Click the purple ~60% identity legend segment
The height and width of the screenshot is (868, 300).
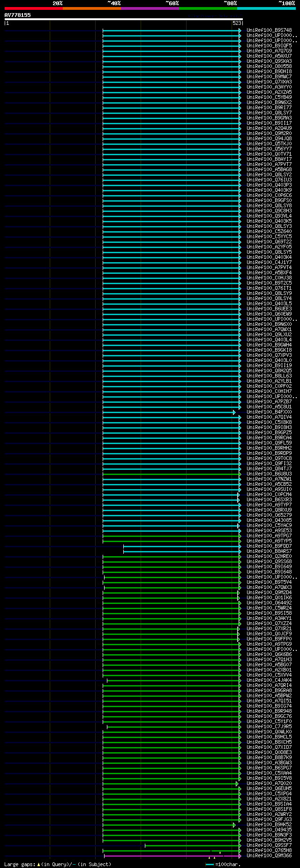tap(150, 8)
